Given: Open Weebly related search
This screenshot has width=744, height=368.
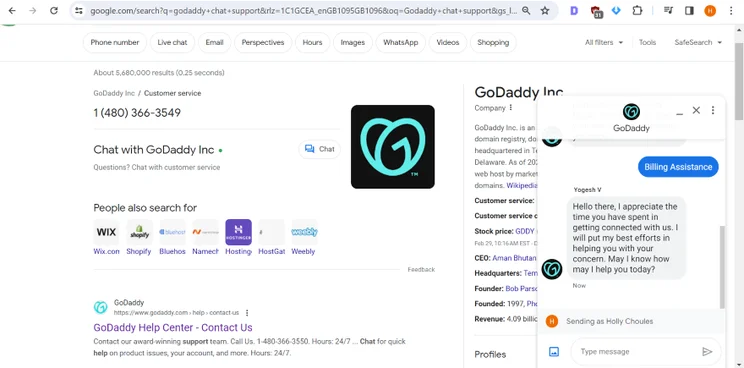Looking at the screenshot, I should coord(304,238).
